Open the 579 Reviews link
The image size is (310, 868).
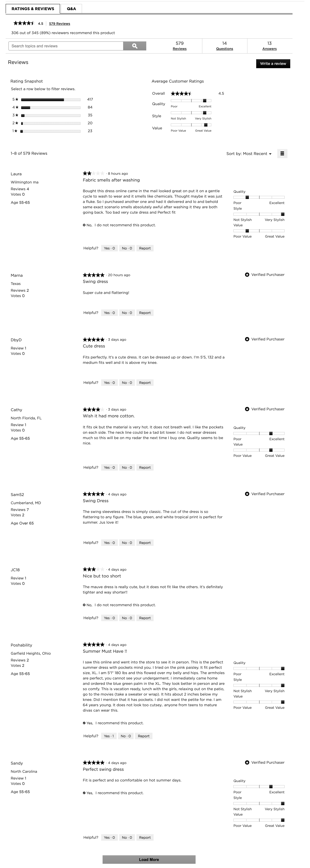60,24
